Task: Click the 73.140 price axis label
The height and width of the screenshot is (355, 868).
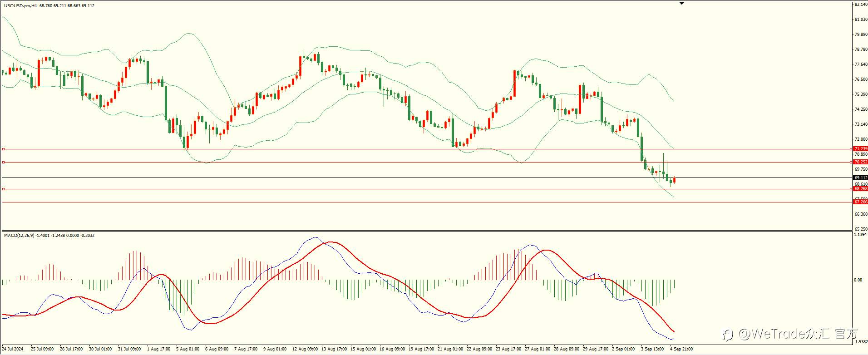Action: pos(861,124)
